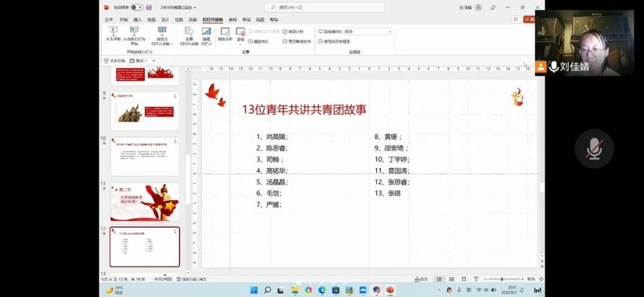
Task: Adjust the zoom slider in status bar
Action: point(501,279)
